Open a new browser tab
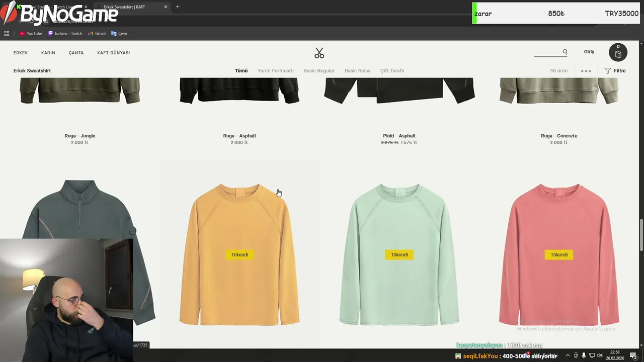Screen dimensions: 644x362 [x=178, y=7]
